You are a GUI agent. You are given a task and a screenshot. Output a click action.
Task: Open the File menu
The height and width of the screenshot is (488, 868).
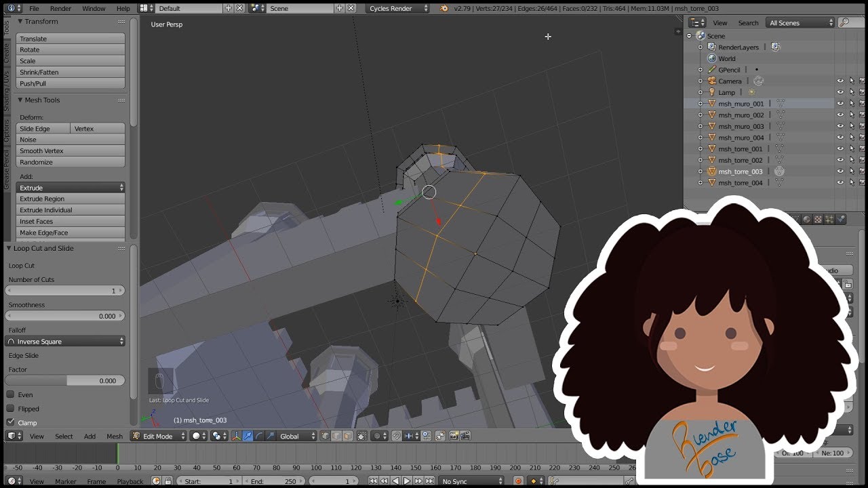pyautogui.click(x=34, y=8)
